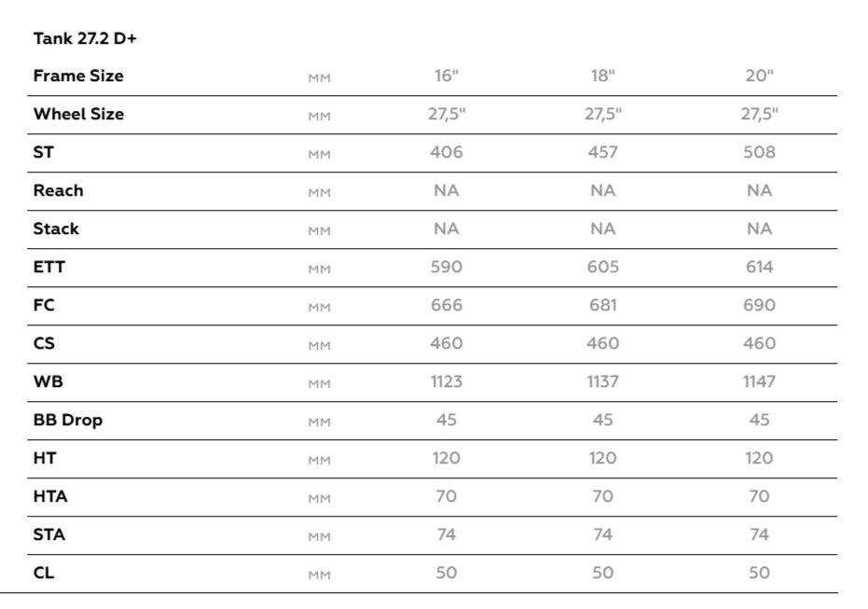Select the 'Frame Size' row label
868x609 pixels.
tap(78, 76)
